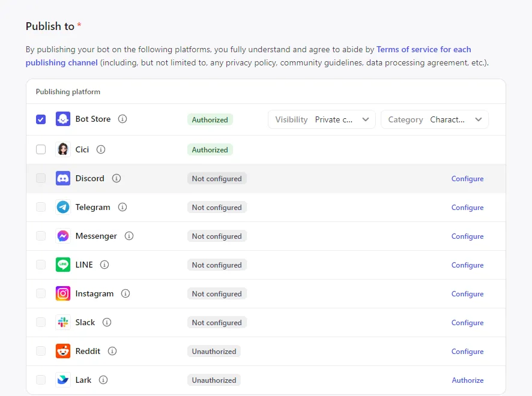This screenshot has width=532, height=396.
Task: Click Authorize for Lark
Action: pos(468,380)
